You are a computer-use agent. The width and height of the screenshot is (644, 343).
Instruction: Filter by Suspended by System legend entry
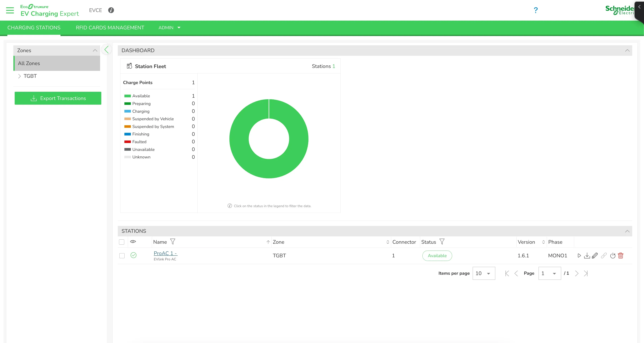tap(153, 127)
